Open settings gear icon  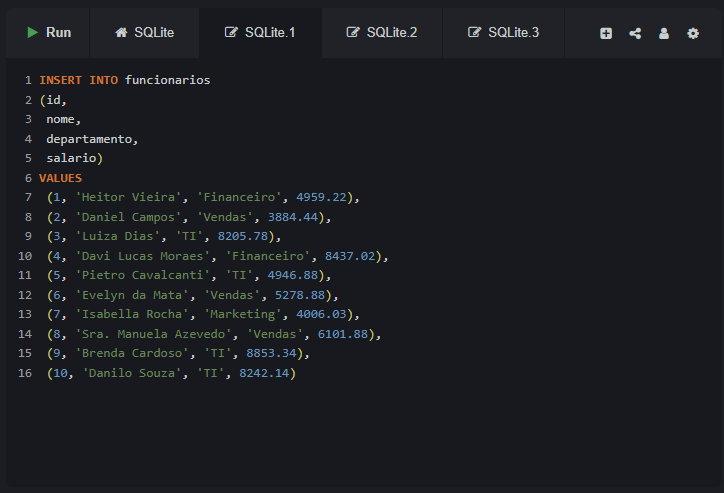pyautogui.click(x=693, y=33)
